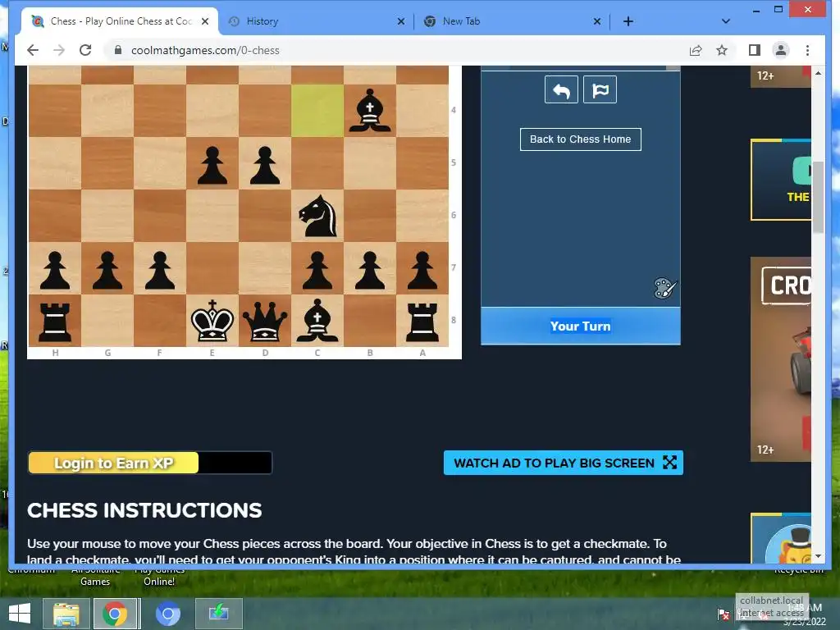
Task: Select the black rook on A8
Action: point(422,321)
